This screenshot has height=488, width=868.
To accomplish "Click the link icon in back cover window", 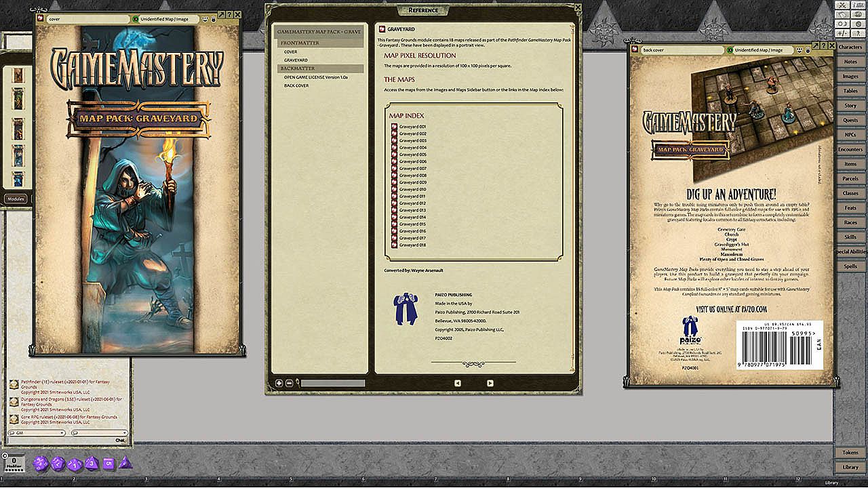I will (x=635, y=49).
